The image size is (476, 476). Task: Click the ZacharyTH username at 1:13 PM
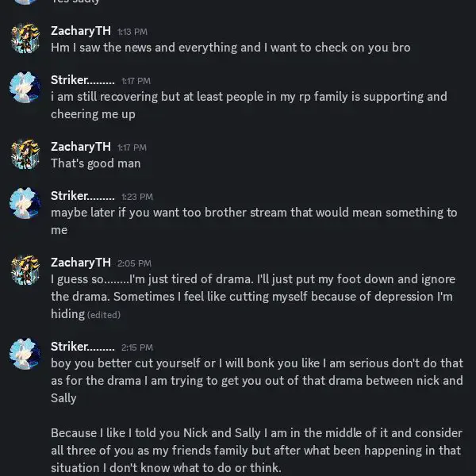80,31
